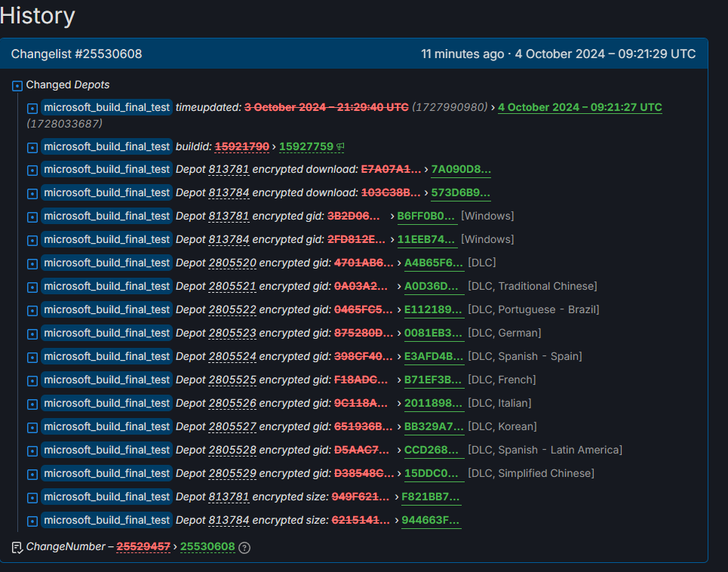Click the microsoft_build_final_test tag in timeupdated row
The height and width of the screenshot is (572, 728).
106,107
